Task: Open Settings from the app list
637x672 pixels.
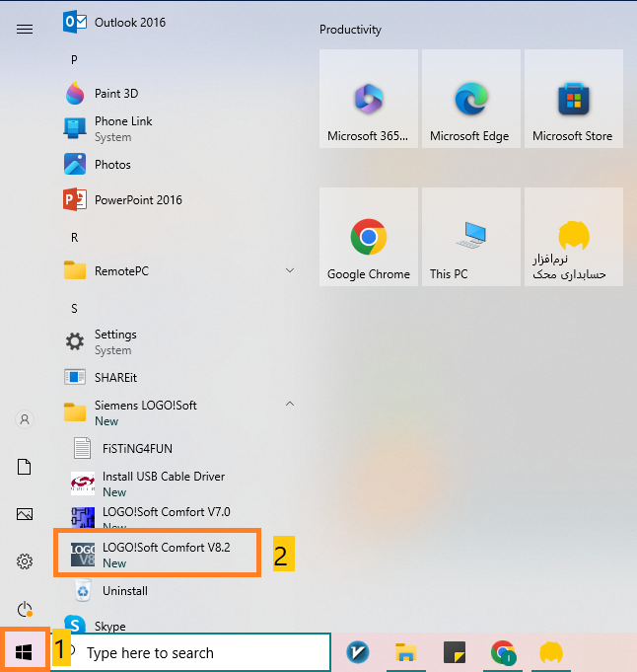Action: (x=102, y=341)
